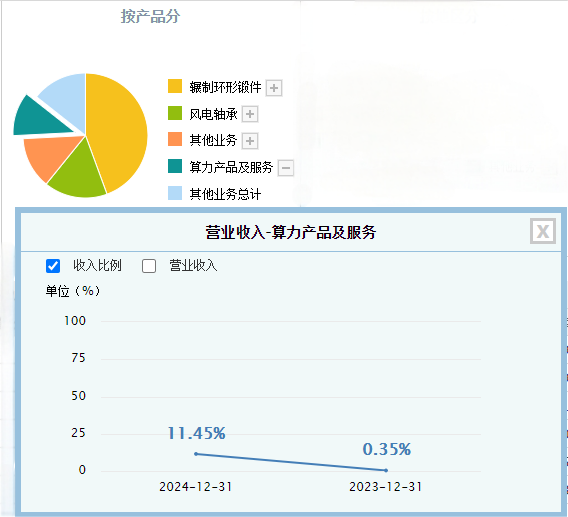Expand the 风电轴承 plus icon
568x517 pixels.
tap(250, 114)
